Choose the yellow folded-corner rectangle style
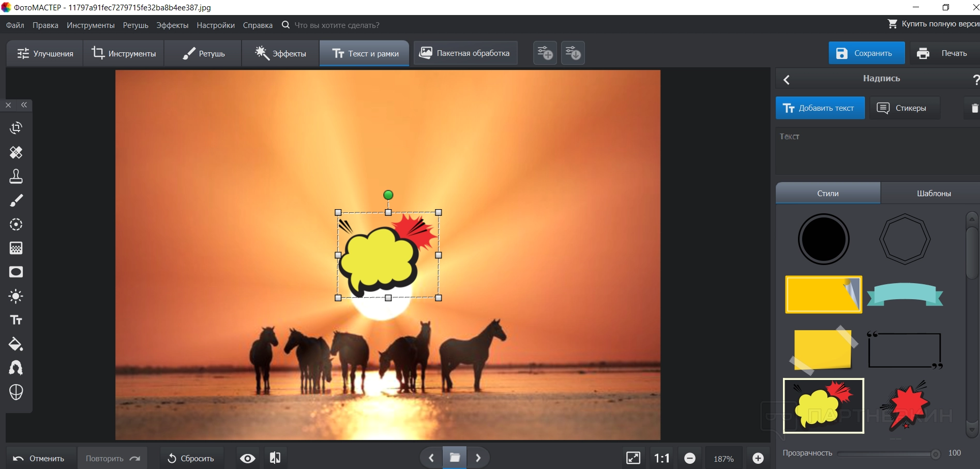 (824, 295)
